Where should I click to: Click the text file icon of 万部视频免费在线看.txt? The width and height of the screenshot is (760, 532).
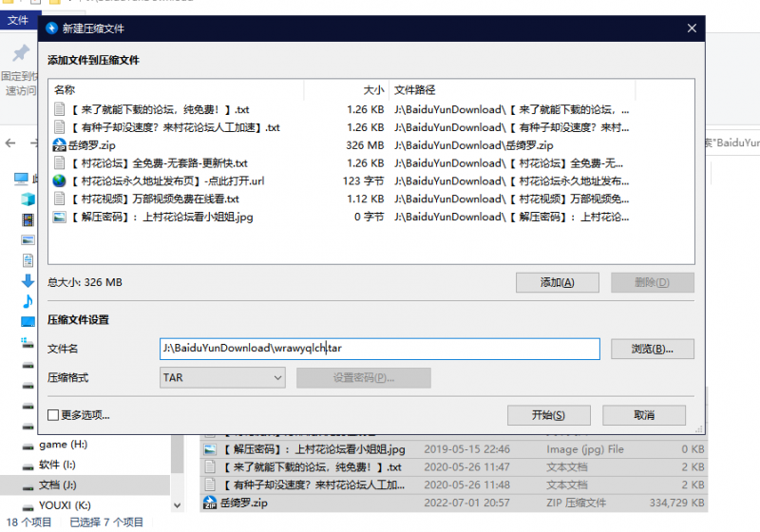click(x=59, y=199)
